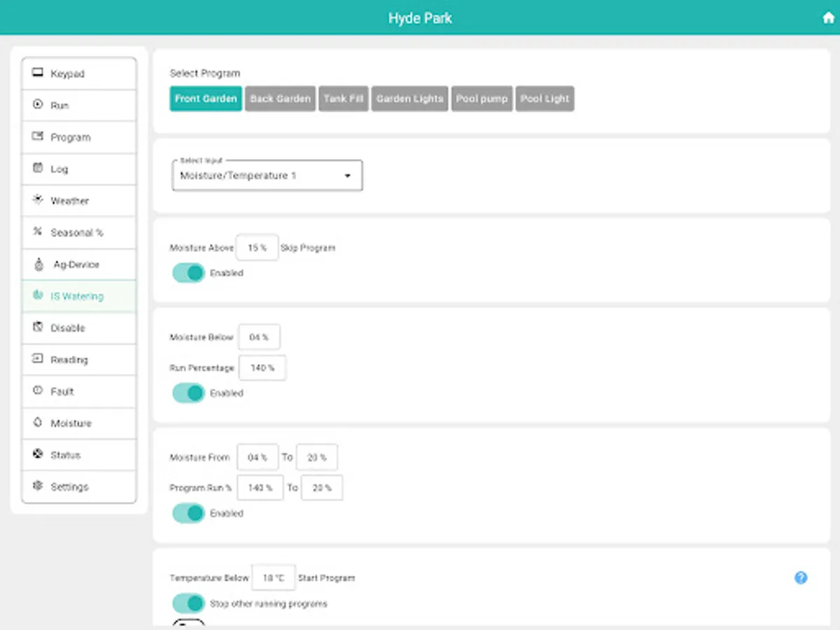Click the Weather icon in the sidebar

37,200
